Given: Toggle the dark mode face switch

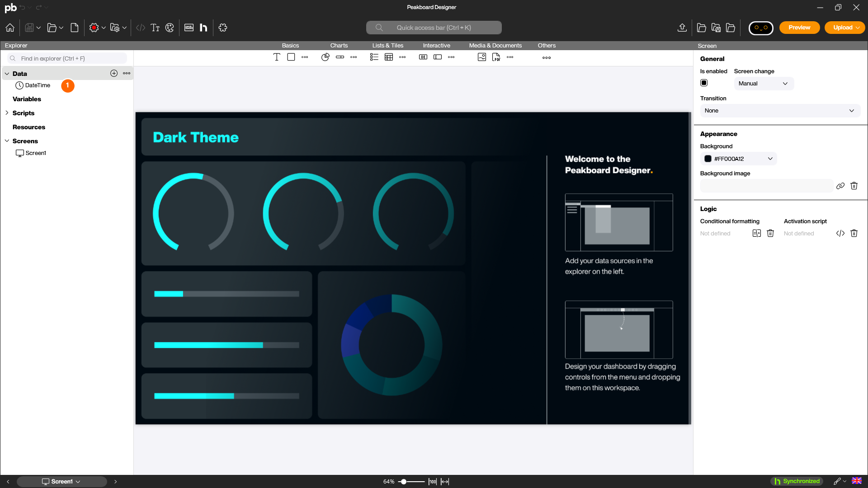Looking at the screenshot, I should (x=761, y=28).
